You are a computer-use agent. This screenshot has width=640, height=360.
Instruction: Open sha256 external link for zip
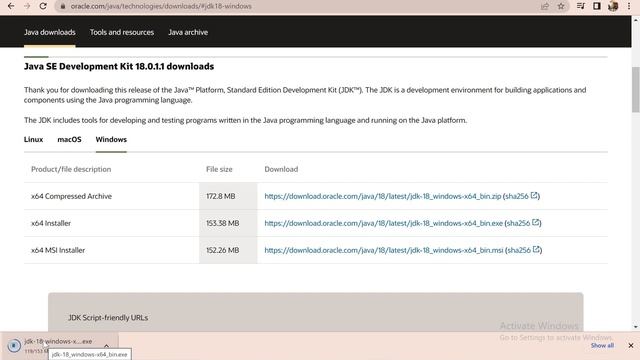point(522,196)
